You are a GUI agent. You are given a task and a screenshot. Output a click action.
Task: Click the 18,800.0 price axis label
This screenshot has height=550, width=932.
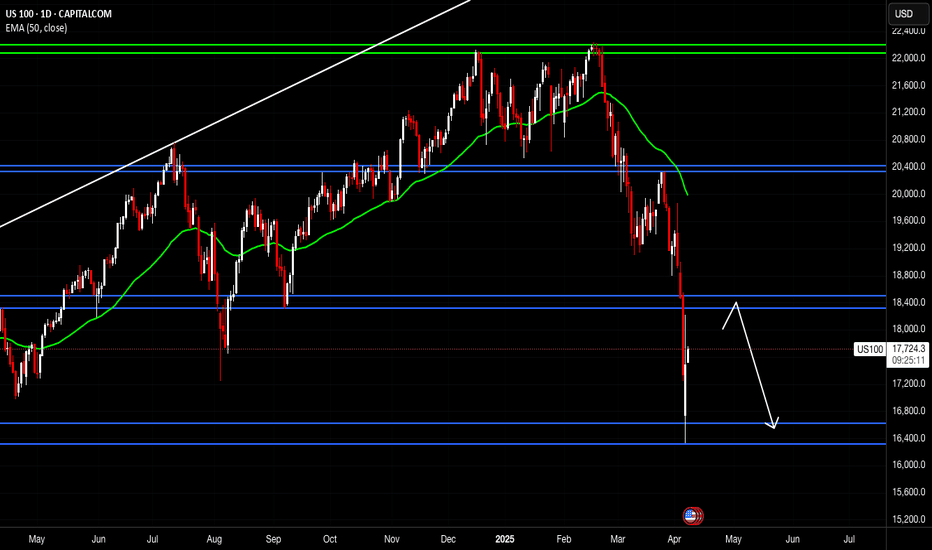tap(909, 275)
